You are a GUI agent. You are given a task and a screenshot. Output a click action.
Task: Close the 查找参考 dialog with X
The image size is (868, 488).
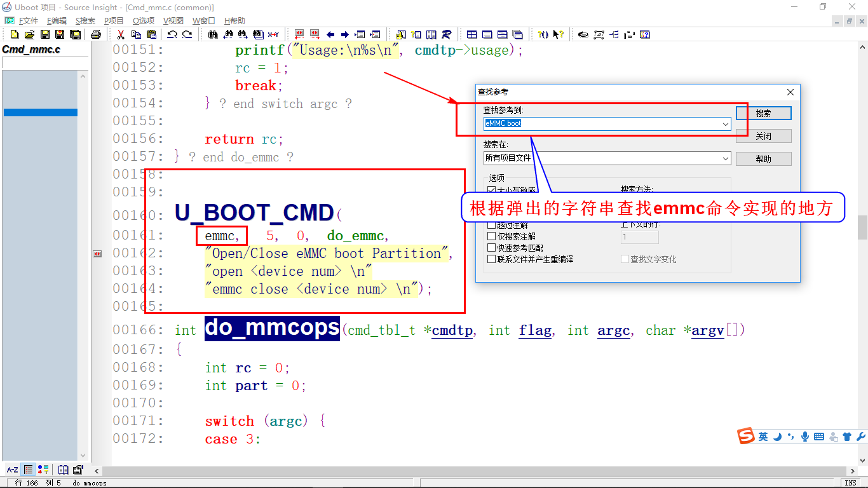click(790, 92)
